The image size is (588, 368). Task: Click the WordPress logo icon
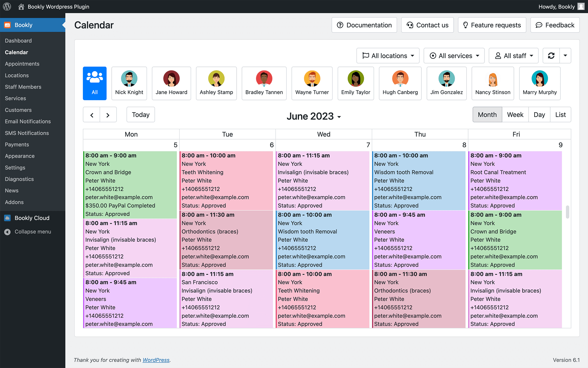coord(7,6)
